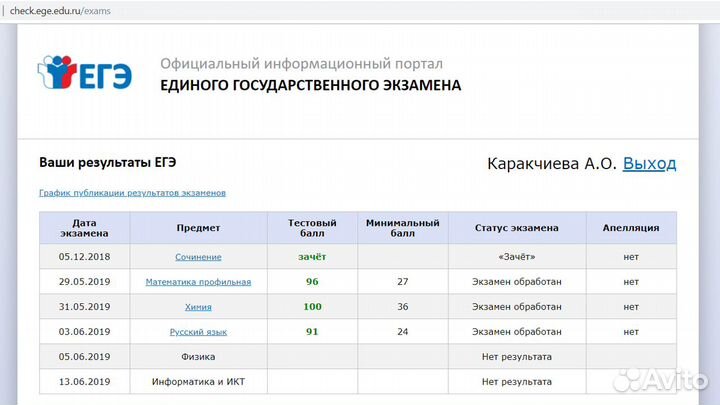The width and height of the screenshot is (720, 405).
Task: Select the date 05.12.2018 cell
Action: pyautogui.click(x=84, y=257)
